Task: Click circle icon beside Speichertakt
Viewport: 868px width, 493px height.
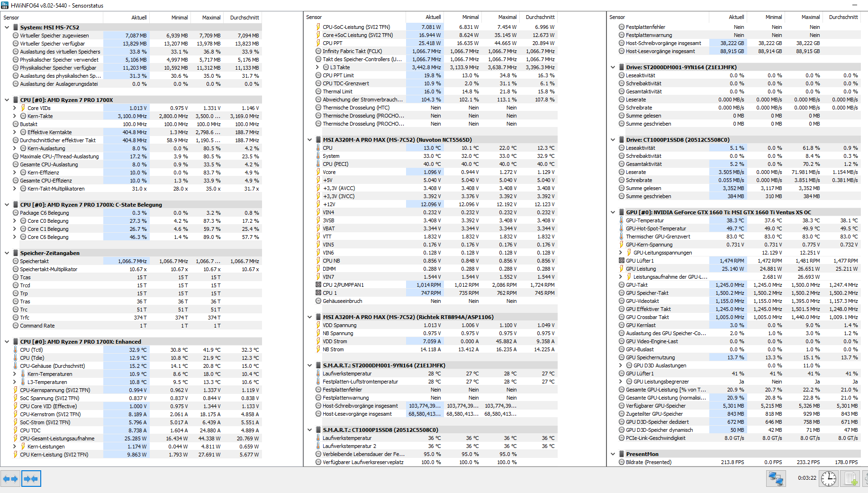Action: point(16,261)
